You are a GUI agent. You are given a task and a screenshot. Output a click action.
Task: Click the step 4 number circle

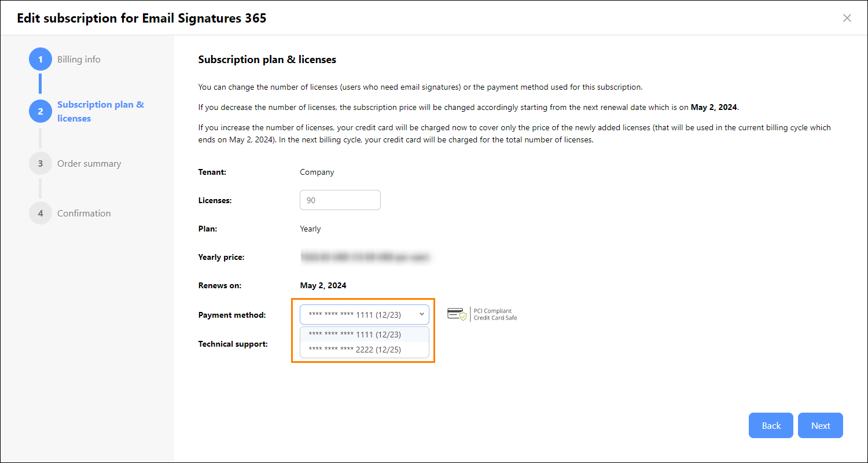[41, 213]
